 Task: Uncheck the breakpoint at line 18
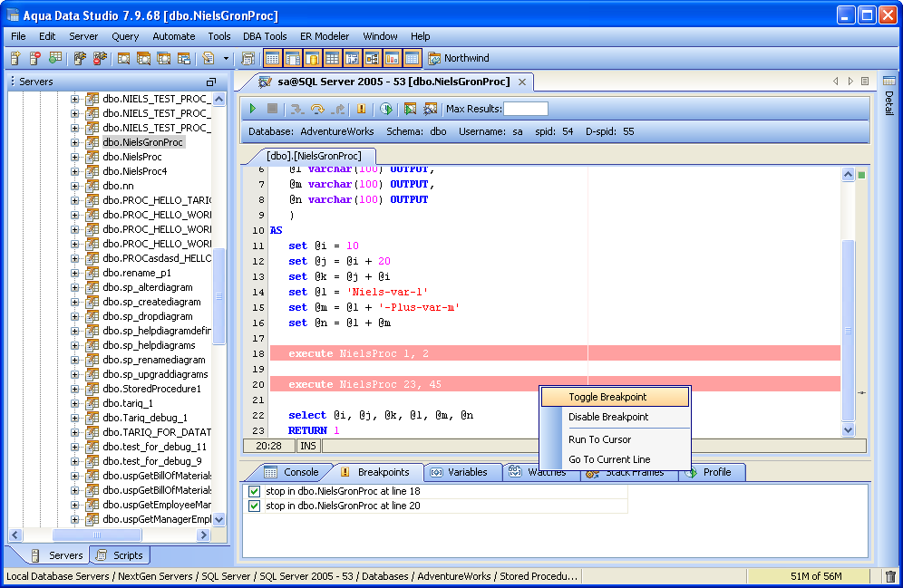tap(254, 491)
